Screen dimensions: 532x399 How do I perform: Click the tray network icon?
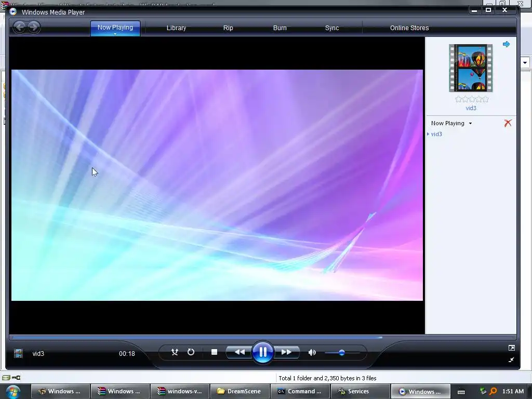coord(483,391)
